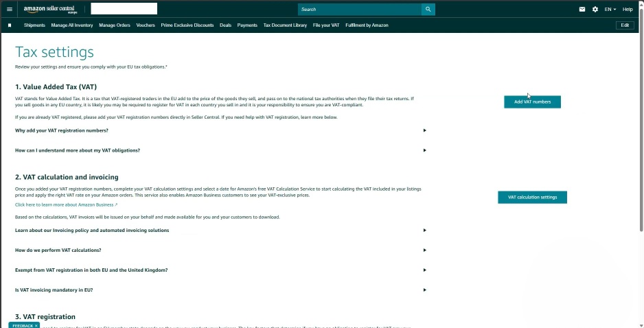Open the Help link
The image size is (644, 328).
pyautogui.click(x=628, y=9)
